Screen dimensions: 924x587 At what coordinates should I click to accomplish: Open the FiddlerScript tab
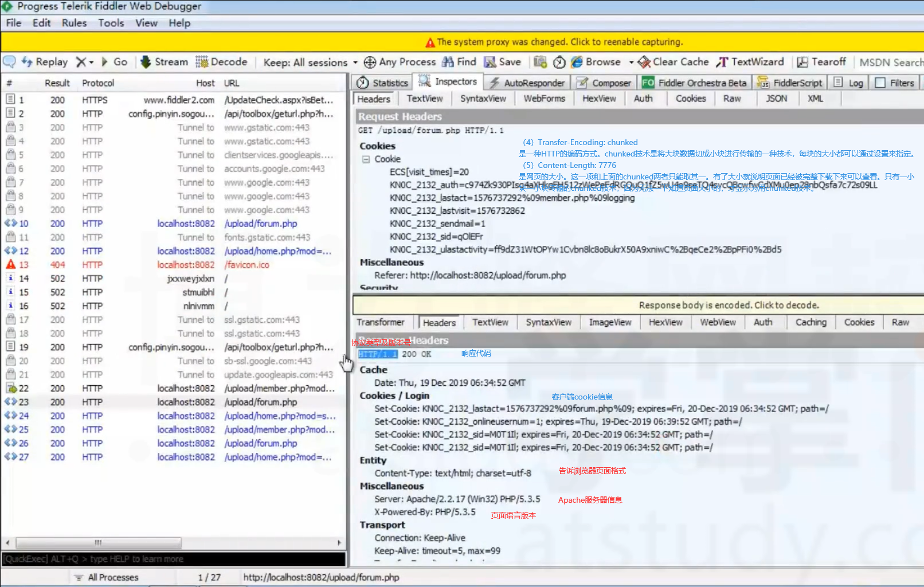pyautogui.click(x=790, y=83)
